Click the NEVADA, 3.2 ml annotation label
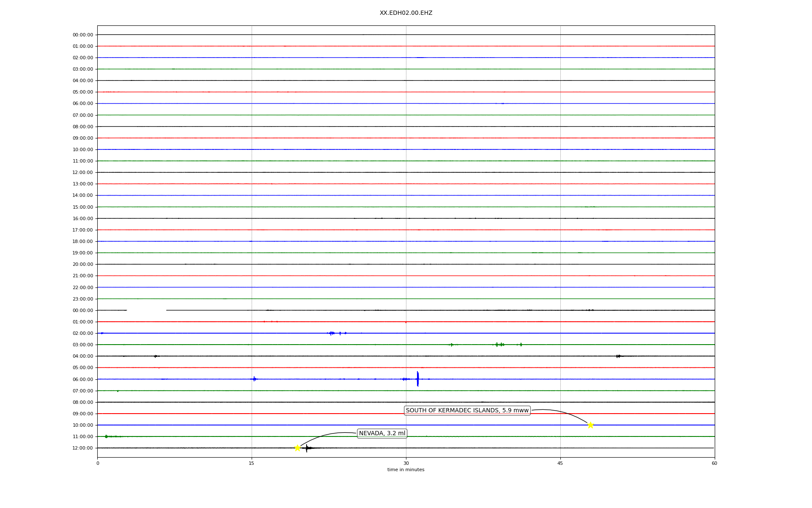 pyautogui.click(x=382, y=433)
